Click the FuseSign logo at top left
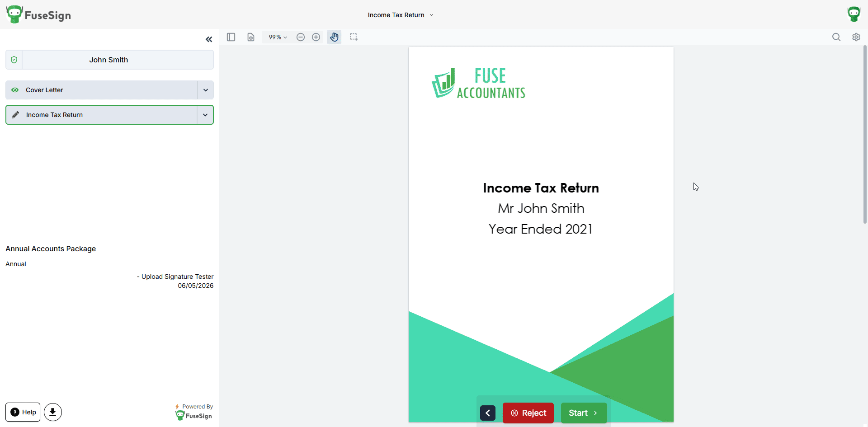The height and width of the screenshot is (427, 868). (38, 14)
